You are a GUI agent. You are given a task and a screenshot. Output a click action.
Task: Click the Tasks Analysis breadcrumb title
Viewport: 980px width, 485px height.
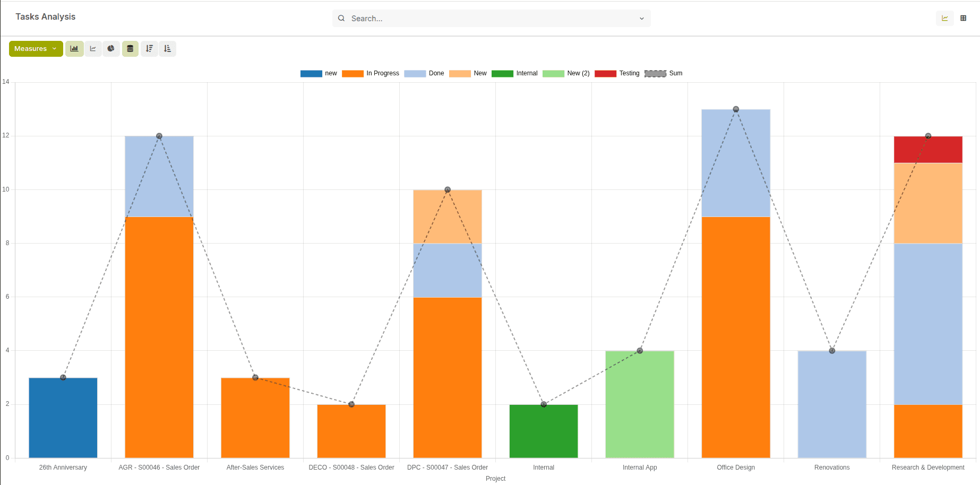tap(45, 16)
